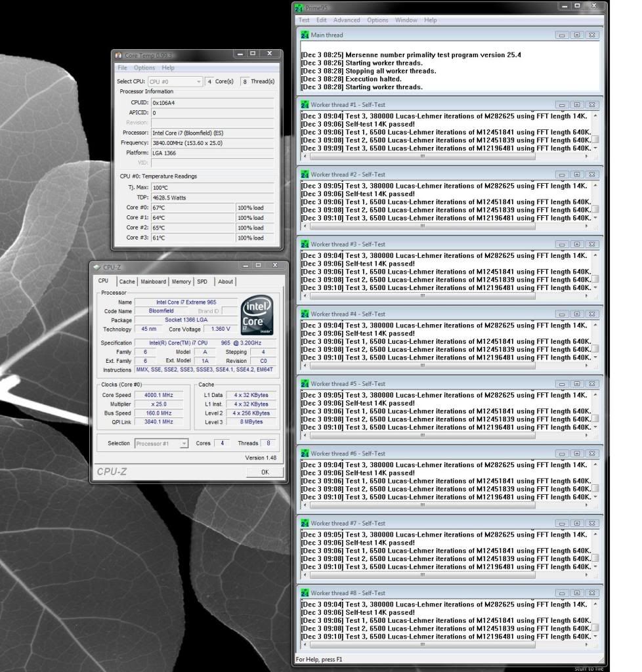The width and height of the screenshot is (642, 672).
Task: Click OK button in CPU-Z
Action: 265,472
